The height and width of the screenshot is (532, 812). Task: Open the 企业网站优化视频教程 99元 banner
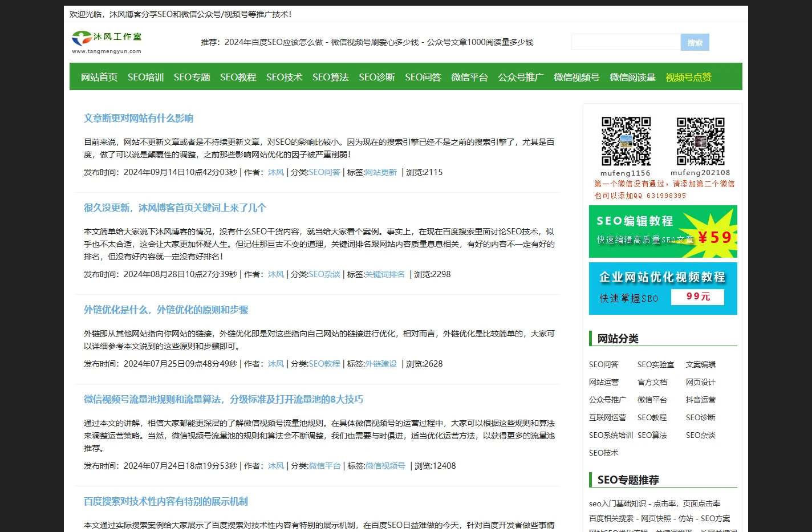663,289
